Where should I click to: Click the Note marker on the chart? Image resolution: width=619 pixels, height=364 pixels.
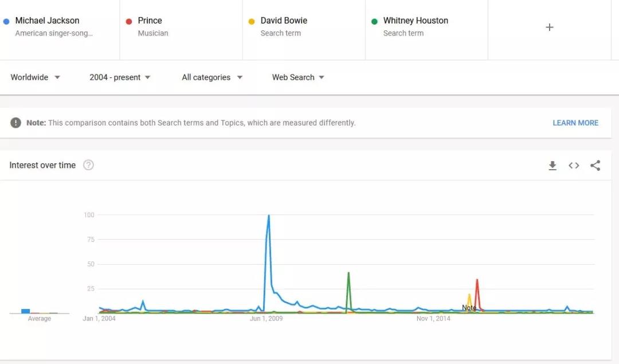[469, 308]
